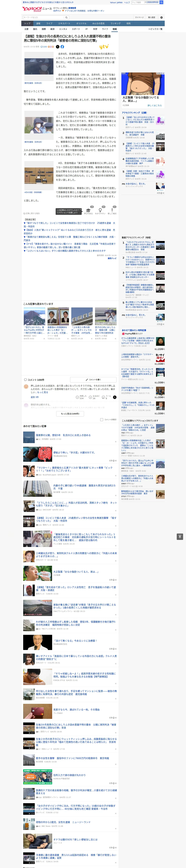Screen dimensions: 186x868
Task: Share article on X icon under headline
Action: (57, 47)
